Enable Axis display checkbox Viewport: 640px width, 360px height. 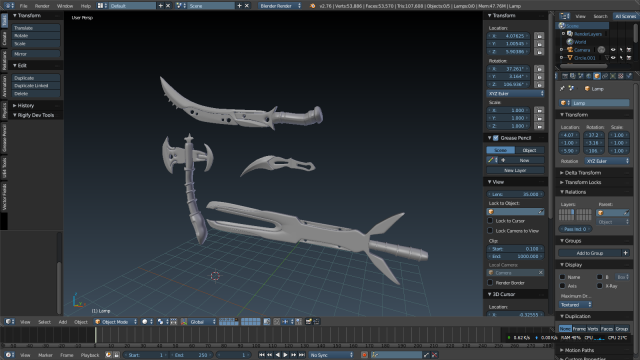pos(562,286)
